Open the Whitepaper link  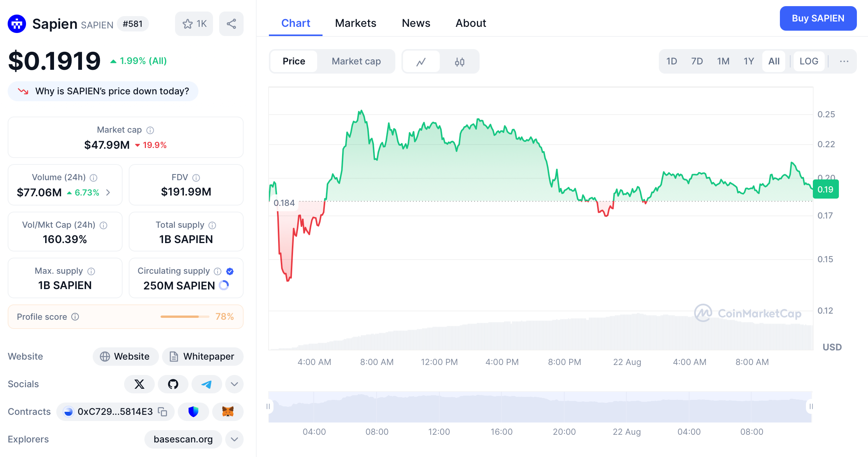tap(202, 357)
